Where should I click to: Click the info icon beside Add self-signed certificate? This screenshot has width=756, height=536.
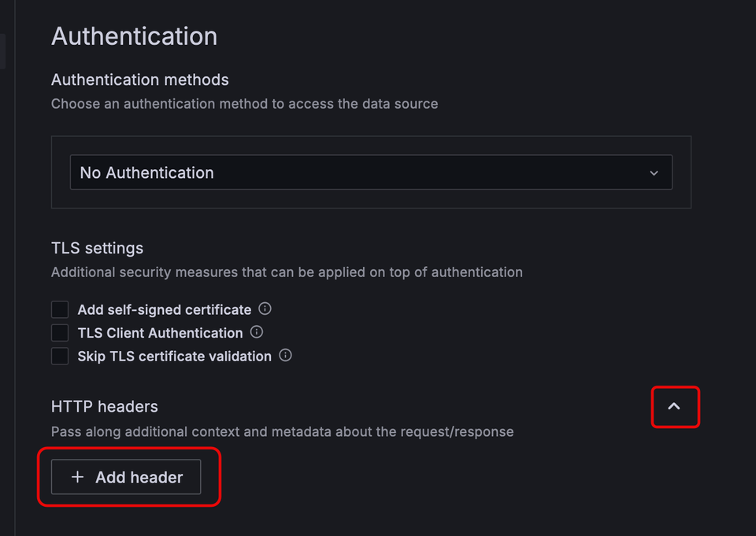[265, 309]
